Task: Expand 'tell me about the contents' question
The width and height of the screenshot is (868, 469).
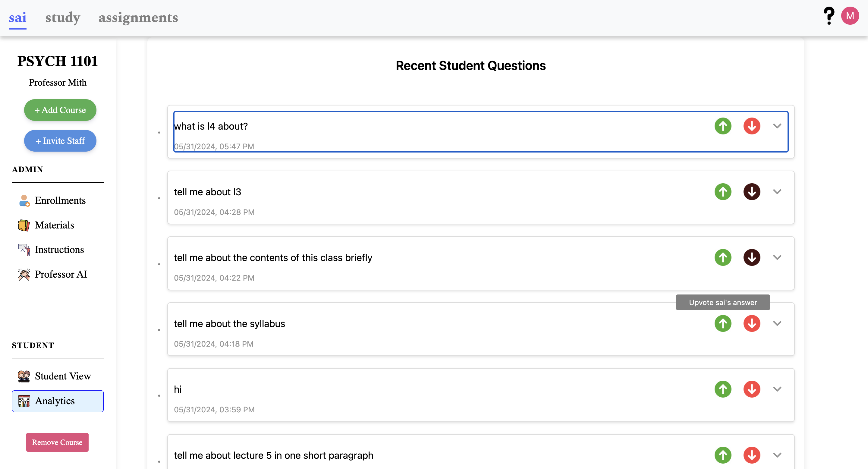Action: (x=777, y=257)
